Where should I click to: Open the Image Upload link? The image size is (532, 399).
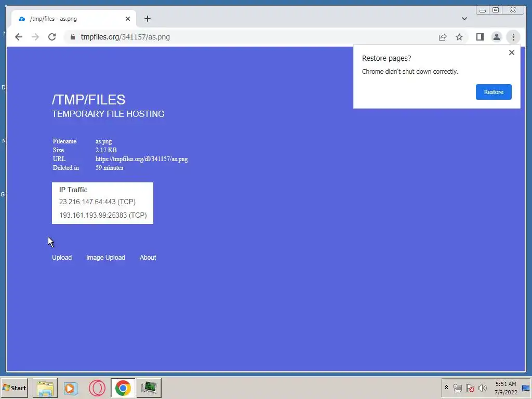pos(105,258)
